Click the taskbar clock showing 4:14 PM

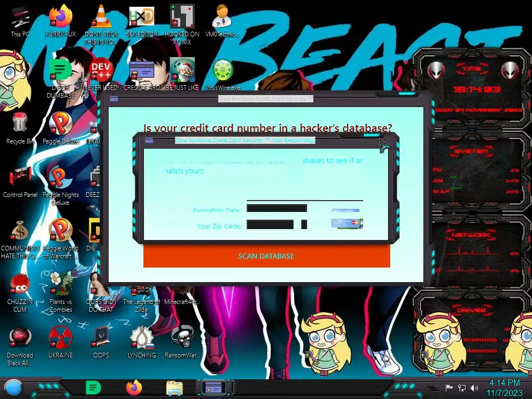(x=504, y=388)
